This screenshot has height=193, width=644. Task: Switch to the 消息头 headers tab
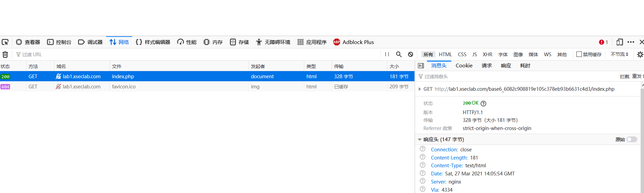tap(439, 66)
